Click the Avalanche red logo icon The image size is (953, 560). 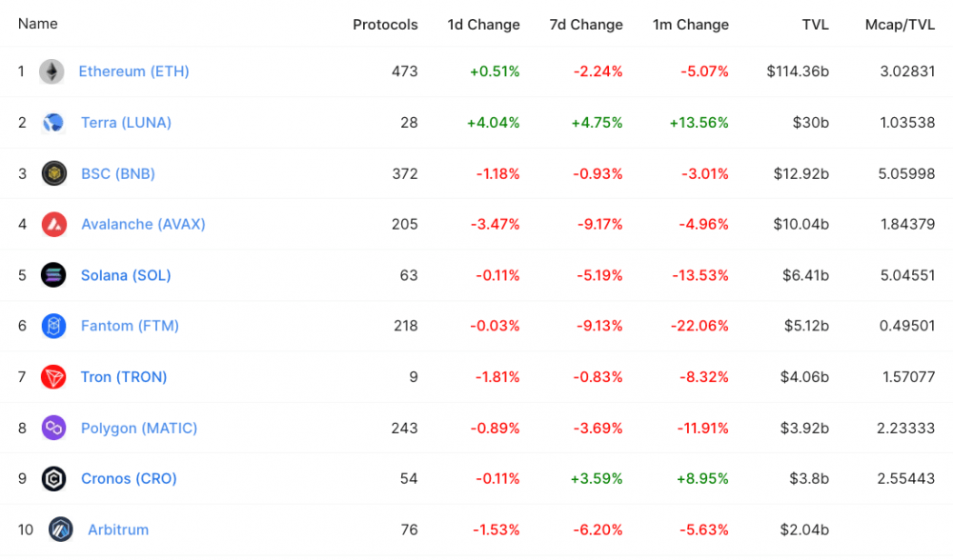[x=53, y=224]
